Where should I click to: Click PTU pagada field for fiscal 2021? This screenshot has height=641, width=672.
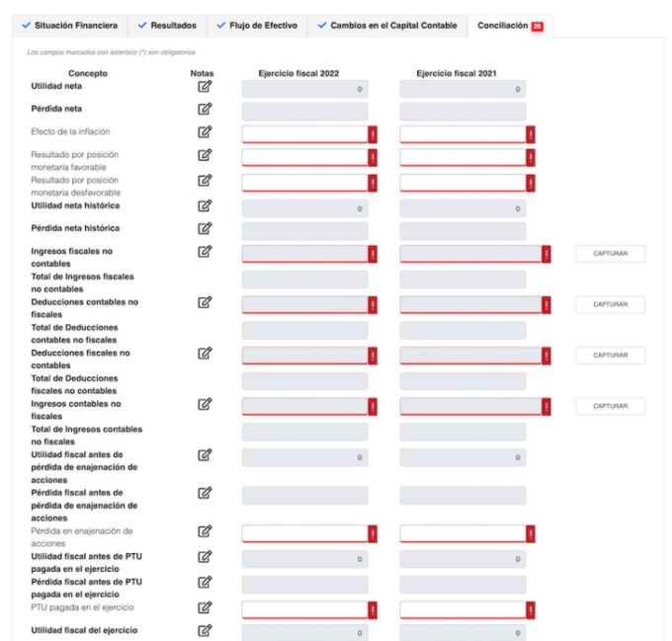tap(462, 609)
